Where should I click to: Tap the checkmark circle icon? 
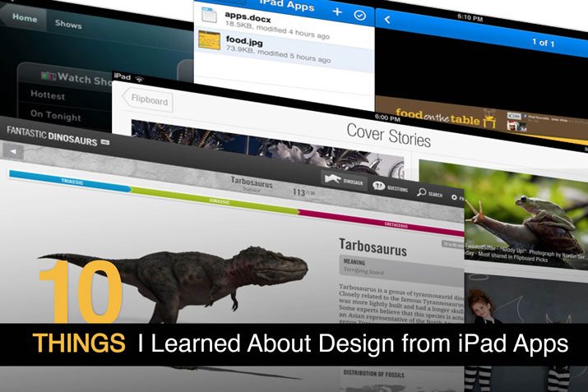[360, 16]
